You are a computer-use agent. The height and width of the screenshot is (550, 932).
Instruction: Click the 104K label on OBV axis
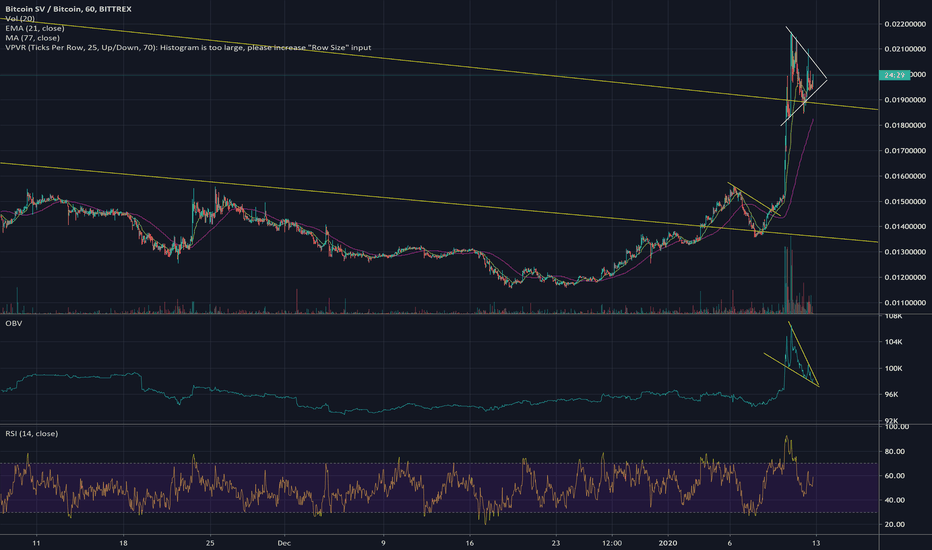pyautogui.click(x=893, y=342)
